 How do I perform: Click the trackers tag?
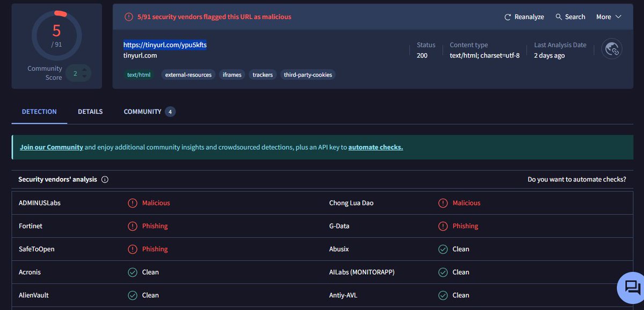pos(263,75)
